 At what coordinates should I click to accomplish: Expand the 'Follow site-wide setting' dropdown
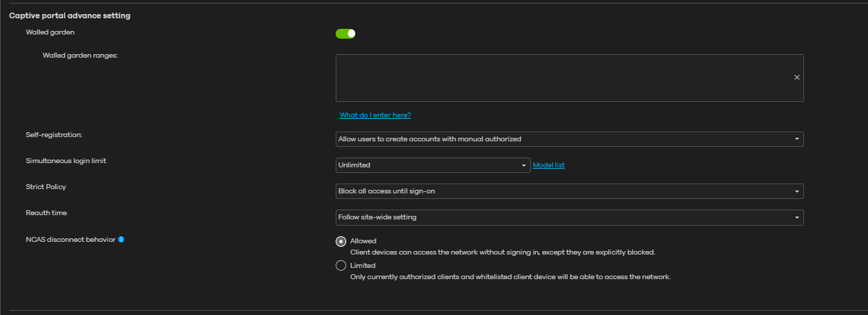coord(562,217)
